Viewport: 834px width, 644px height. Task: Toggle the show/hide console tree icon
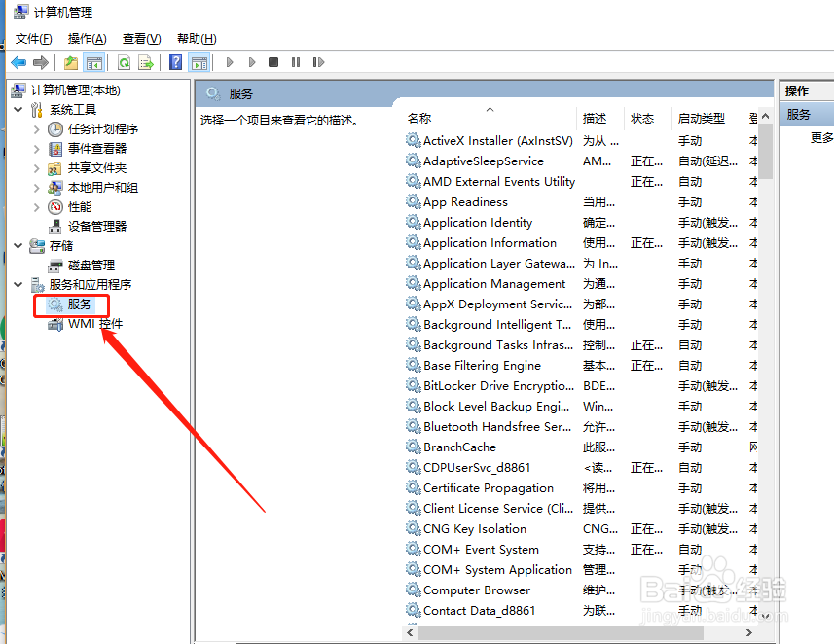click(x=93, y=62)
